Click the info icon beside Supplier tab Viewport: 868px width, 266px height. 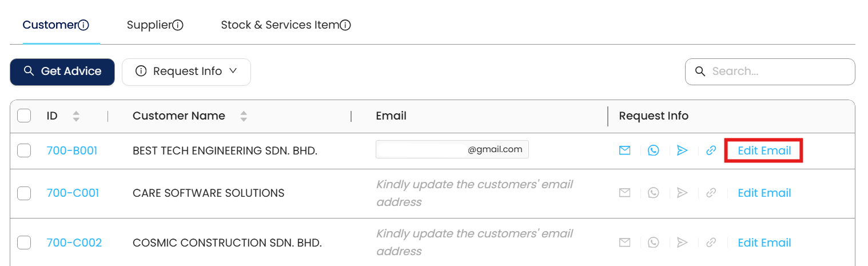pyautogui.click(x=178, y=25)
